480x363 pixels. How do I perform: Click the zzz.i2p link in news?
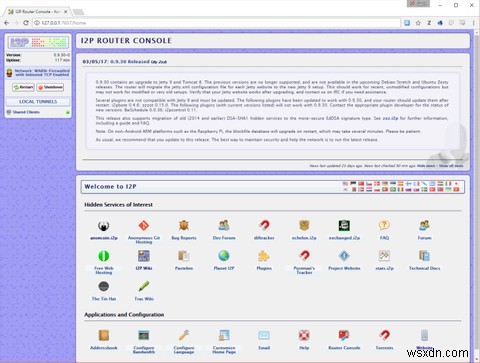(x=390, y=118)
